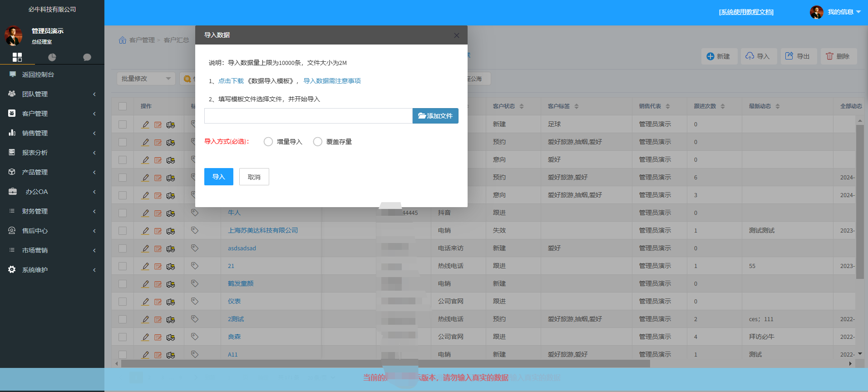Open 我的信息 user dropdown
The width and height of the screenshot is (868, 392).
(843, 12)
